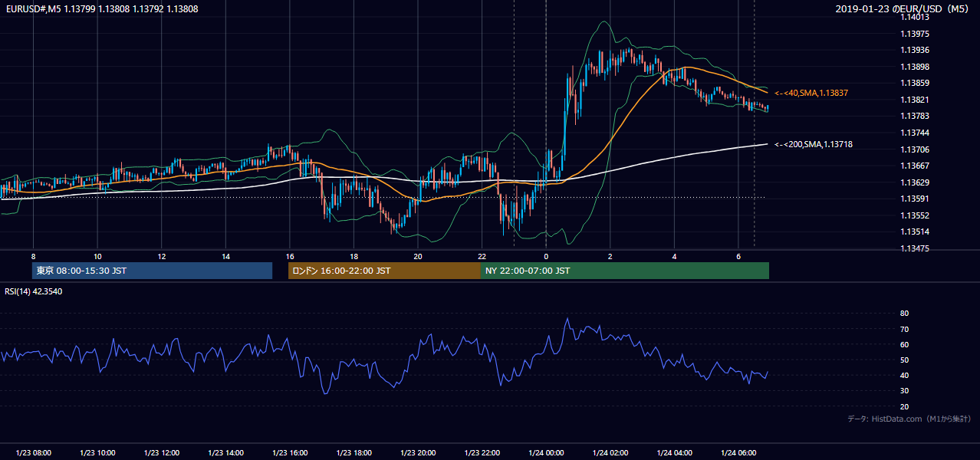
Task: Click the 1/24 06:00 date label
Action: tap(738, 452)
